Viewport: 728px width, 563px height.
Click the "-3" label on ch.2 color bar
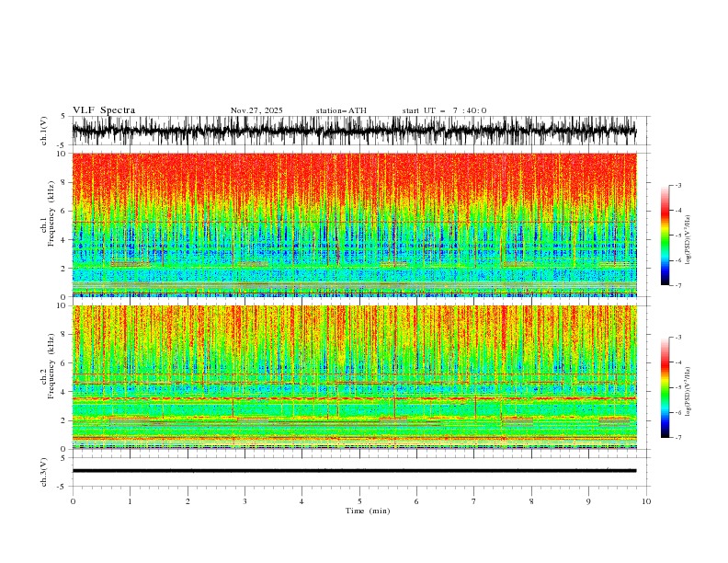pyautogui.click(x=677, y=338)
